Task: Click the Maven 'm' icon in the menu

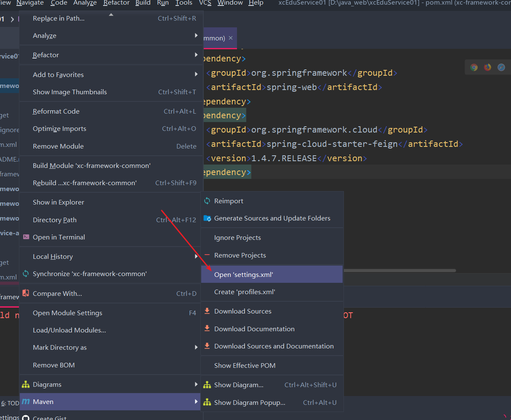Action: point(26,401)
